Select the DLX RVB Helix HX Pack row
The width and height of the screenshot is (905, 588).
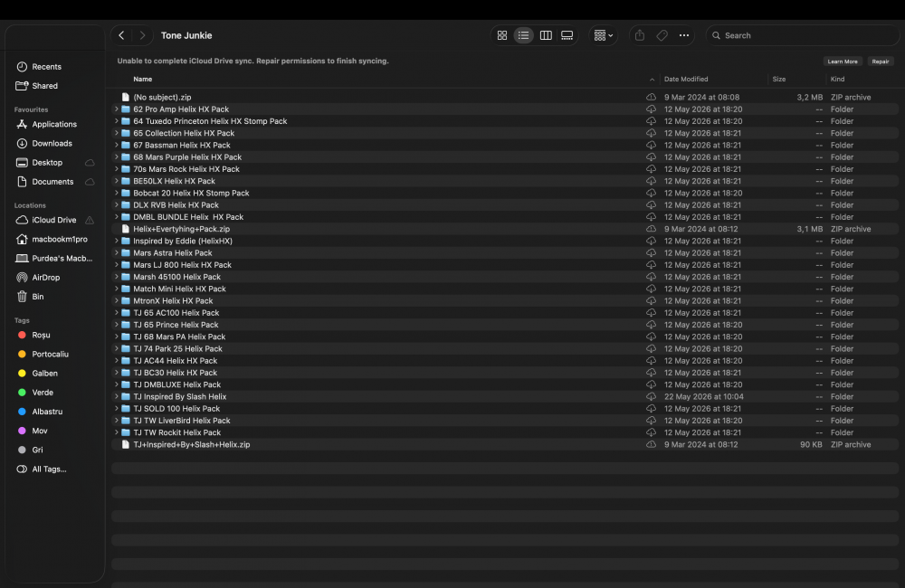(x=505, y=204)
